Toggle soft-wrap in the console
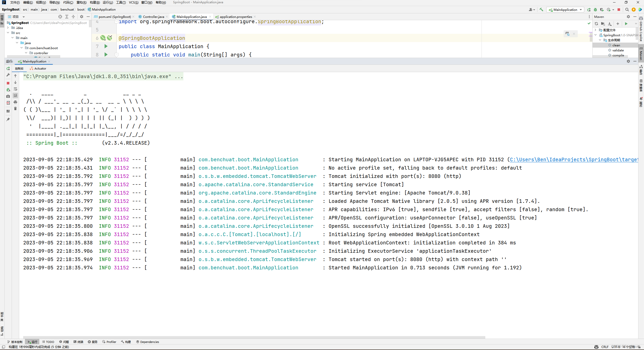The width and height of the screenshot is (644, 350). tap(15, 89)
